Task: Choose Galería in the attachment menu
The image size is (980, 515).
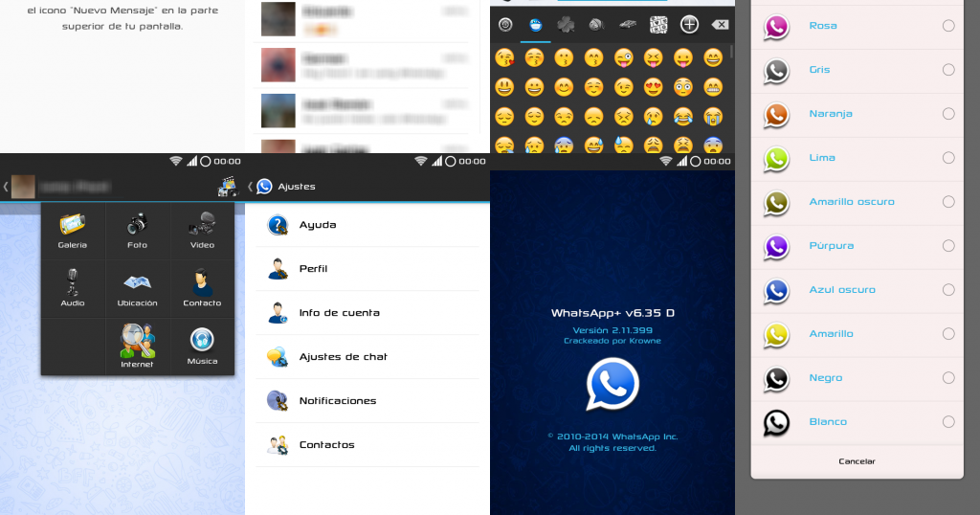Action: point(73,231)
